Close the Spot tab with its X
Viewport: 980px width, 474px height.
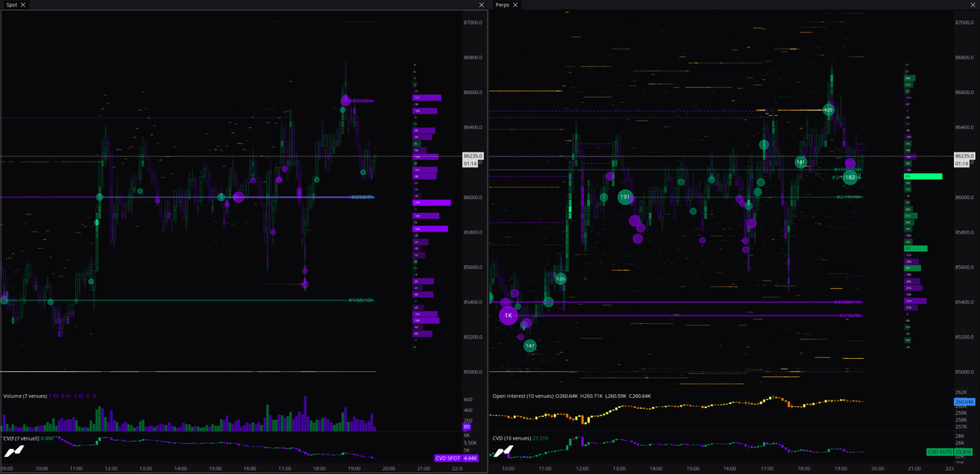(x=24, y=5)
